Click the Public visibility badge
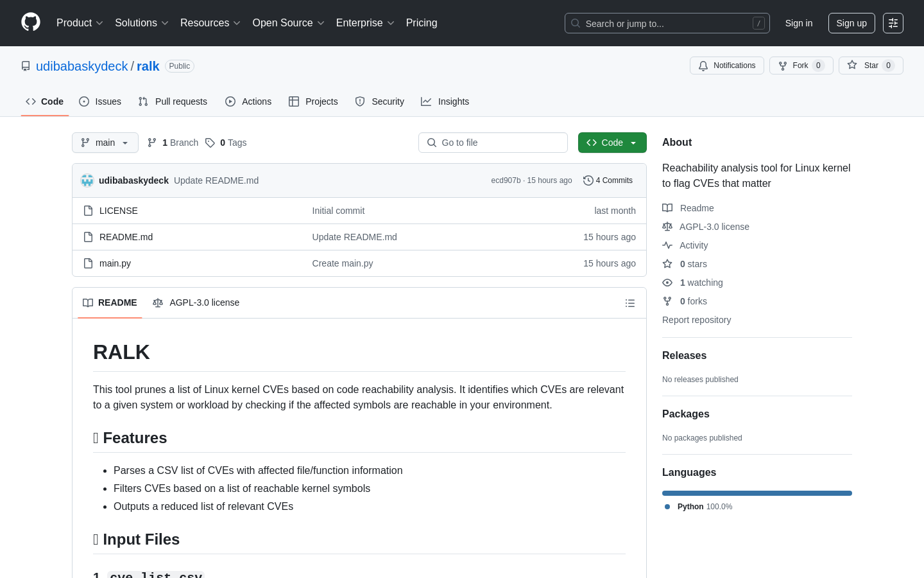This screenshot has height=578, width=924. point(180,66)
